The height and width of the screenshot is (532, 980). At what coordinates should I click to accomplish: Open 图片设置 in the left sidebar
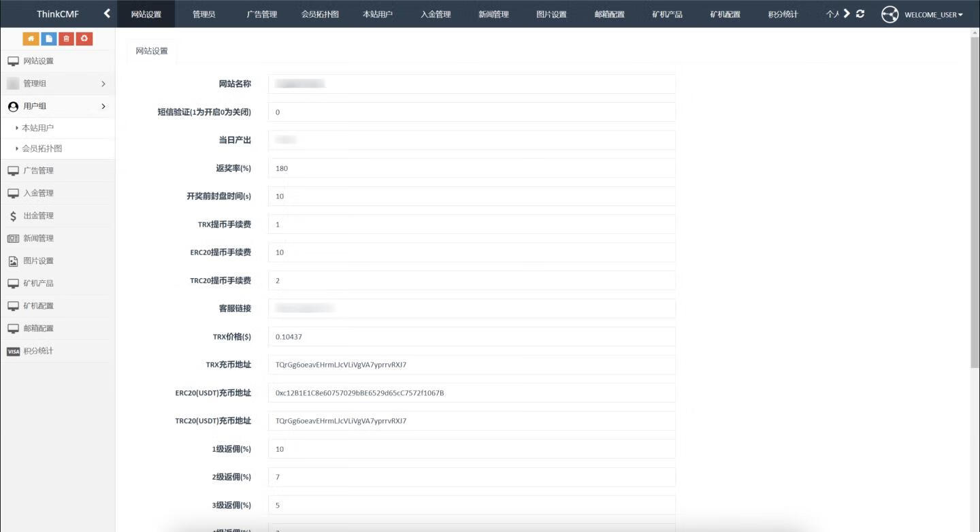(x=38, y=261)
